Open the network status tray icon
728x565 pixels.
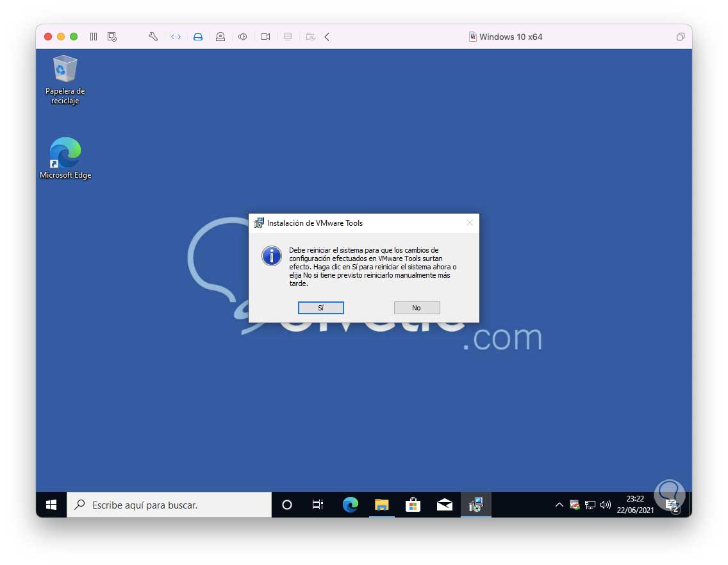[590, 505]
